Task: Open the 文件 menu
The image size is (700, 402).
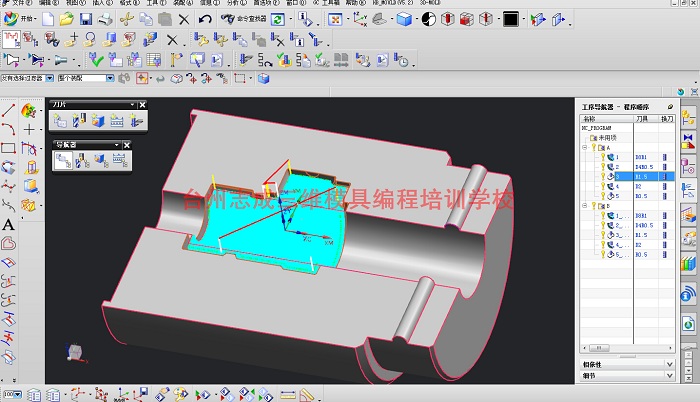Action: (x=21, y=3)
